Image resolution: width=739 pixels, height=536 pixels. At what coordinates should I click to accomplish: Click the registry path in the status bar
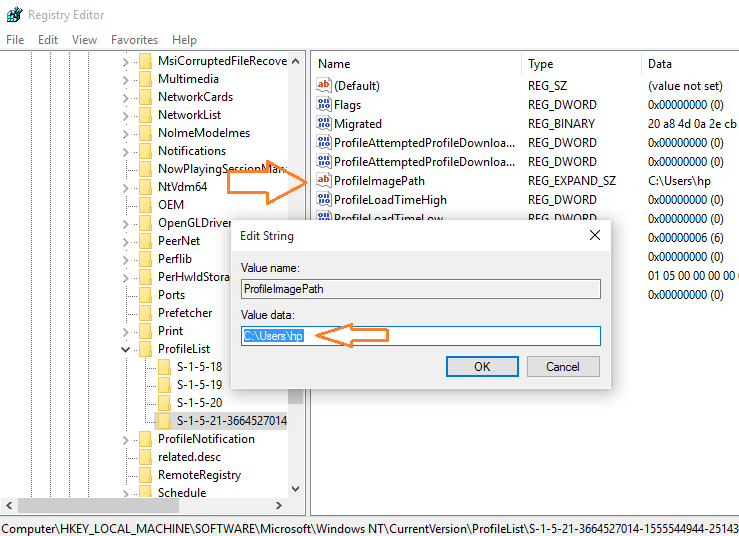tap(370, 528)
